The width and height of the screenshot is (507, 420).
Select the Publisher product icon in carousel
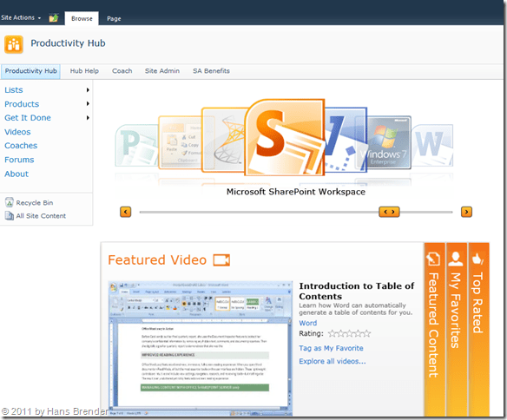pyautogui.click(x=136, y=145)
